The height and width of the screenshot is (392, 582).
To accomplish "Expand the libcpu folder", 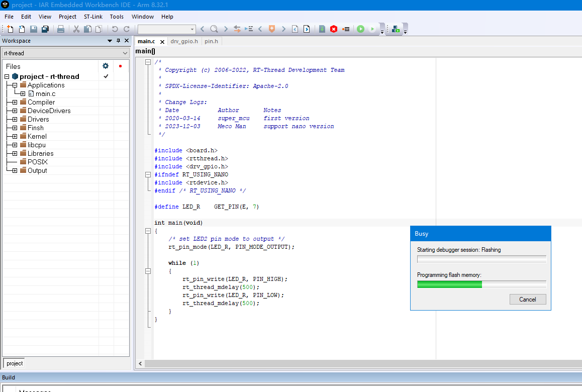I will 15,145.
